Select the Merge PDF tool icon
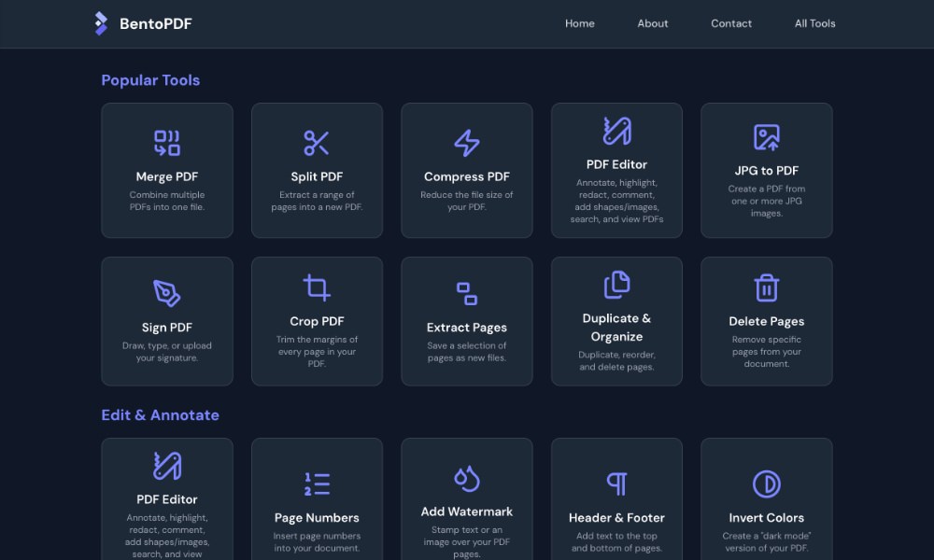This screenshot has width=934, height=560. (167, 143)
